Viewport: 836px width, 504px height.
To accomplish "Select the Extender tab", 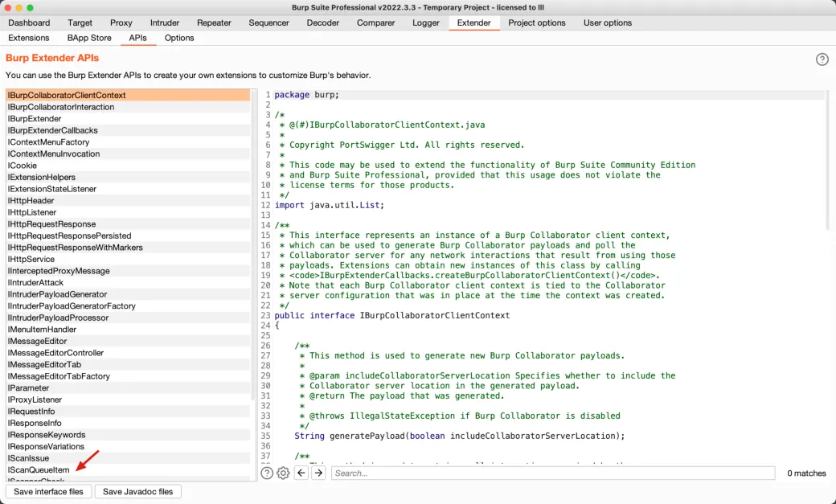I will pos(474,23).
